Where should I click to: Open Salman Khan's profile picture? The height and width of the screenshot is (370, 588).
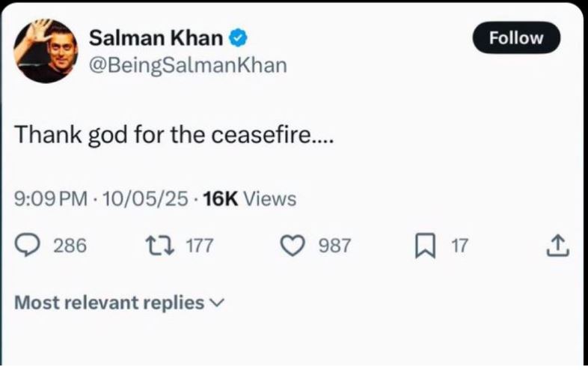(46, 50)
